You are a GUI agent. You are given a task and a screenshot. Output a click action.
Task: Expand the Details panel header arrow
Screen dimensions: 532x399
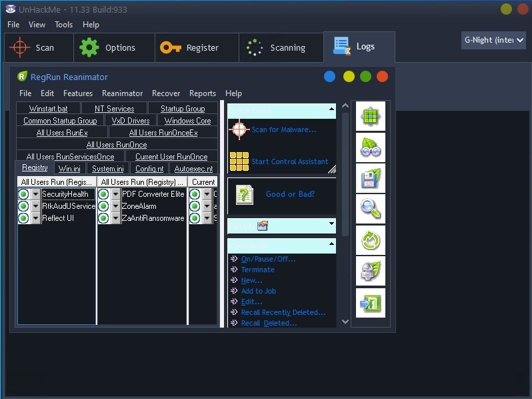[331, 224]
